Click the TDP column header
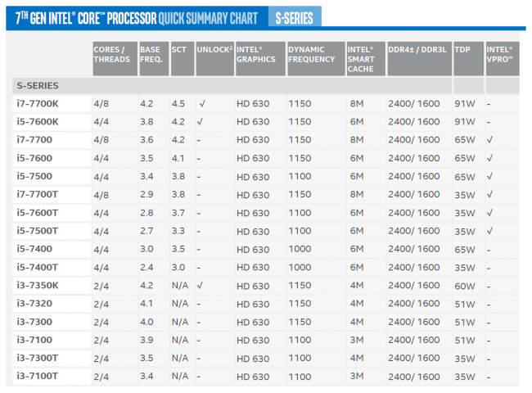Screen dimensions: 532x393 [463, 49]
